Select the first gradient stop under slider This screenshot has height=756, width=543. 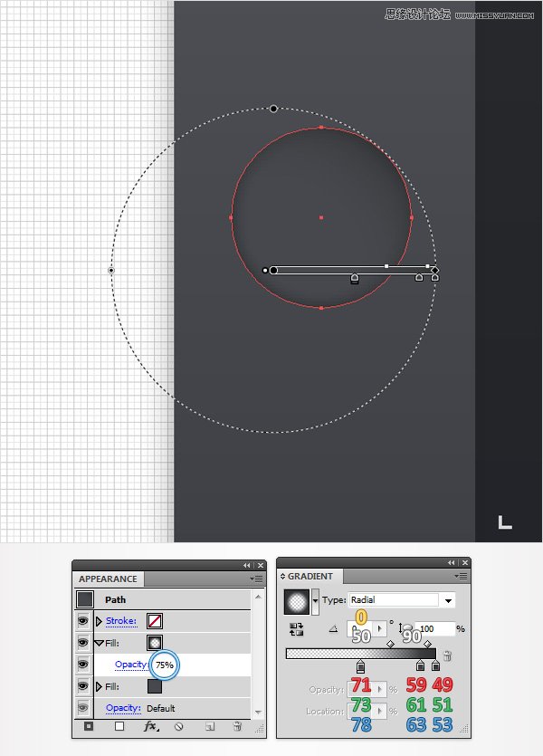pos(360,666)
